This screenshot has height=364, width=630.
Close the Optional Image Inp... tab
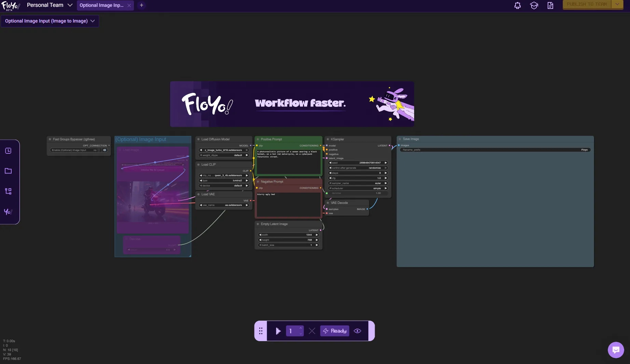click(x=129, y=5)
